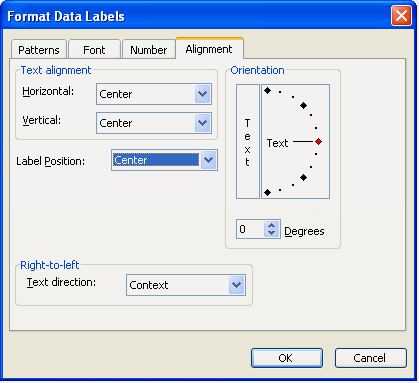Click the lower-middle diamond at minus 45 degrees
Screen dimensions: 419x383
coord(303,178)
